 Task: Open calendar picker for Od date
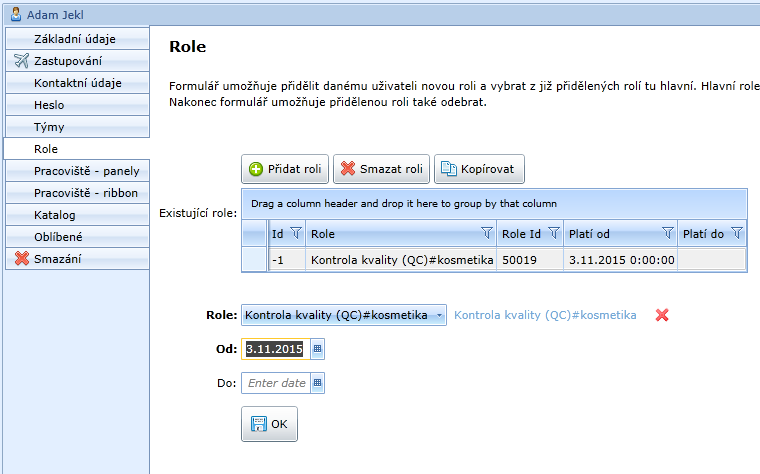click(318, 349)
